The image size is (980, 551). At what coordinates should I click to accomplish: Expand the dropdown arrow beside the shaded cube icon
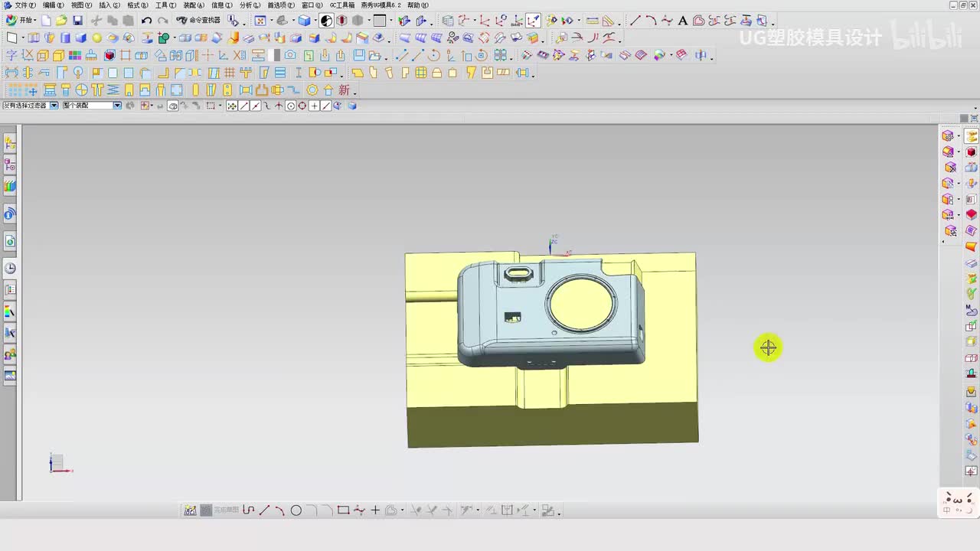coord(314,21)
